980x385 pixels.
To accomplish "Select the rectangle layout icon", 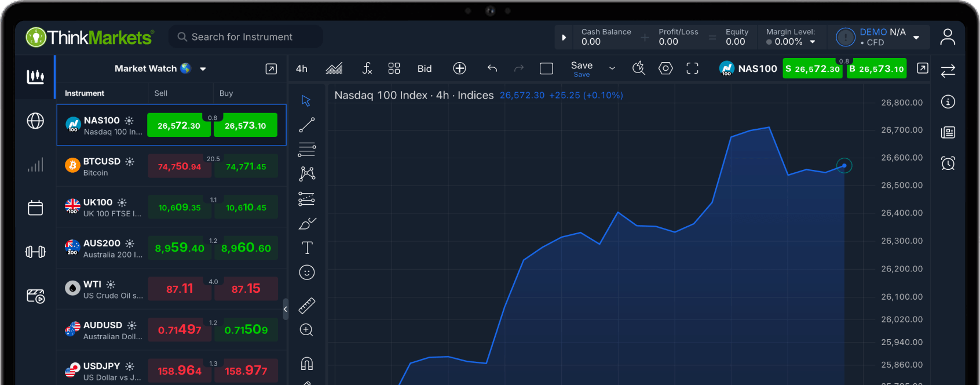I will [x=546, y=68].
